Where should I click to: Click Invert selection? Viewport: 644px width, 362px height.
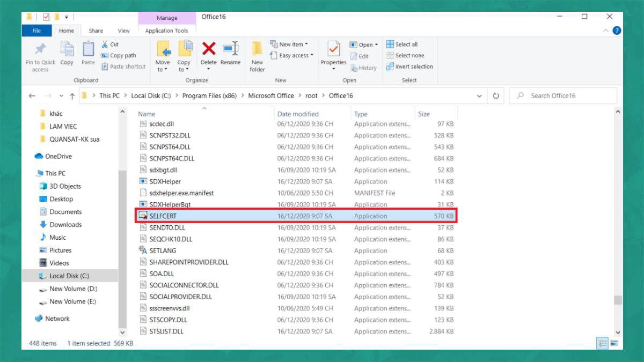tap(409, 67)
